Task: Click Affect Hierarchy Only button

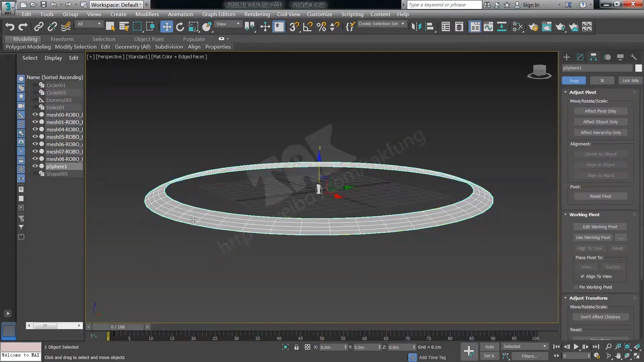Action: pyautogui.click(x=600, y=133)
